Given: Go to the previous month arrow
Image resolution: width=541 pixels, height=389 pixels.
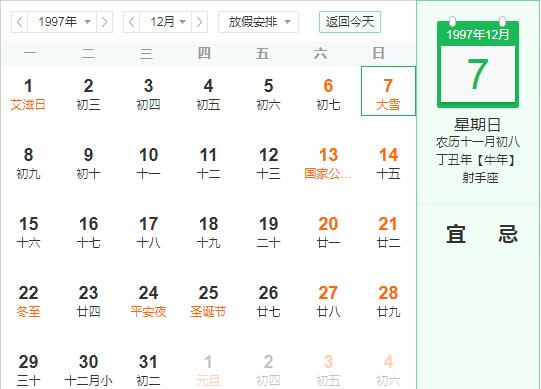Looking at the screenshot, I should click(x=131, y=22).
